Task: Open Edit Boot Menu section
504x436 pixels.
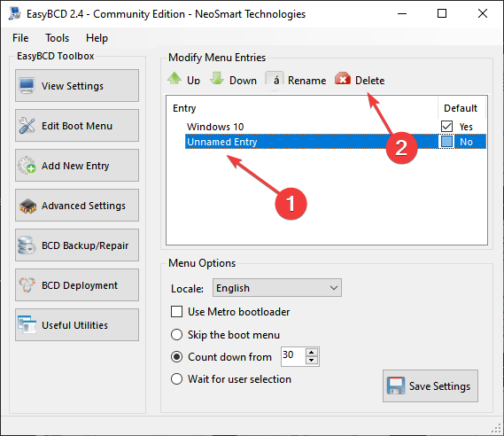Action: point(77,126)
